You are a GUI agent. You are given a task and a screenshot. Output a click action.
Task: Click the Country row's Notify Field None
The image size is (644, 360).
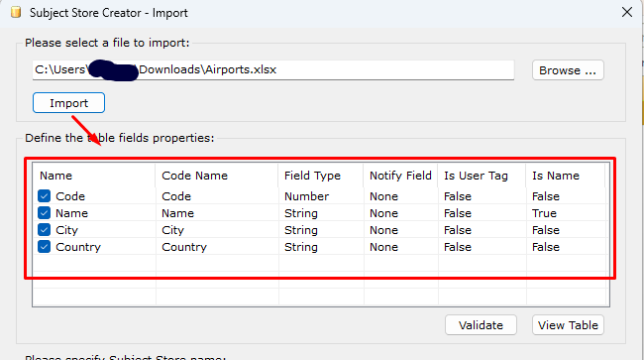click(x=383, y=247)
